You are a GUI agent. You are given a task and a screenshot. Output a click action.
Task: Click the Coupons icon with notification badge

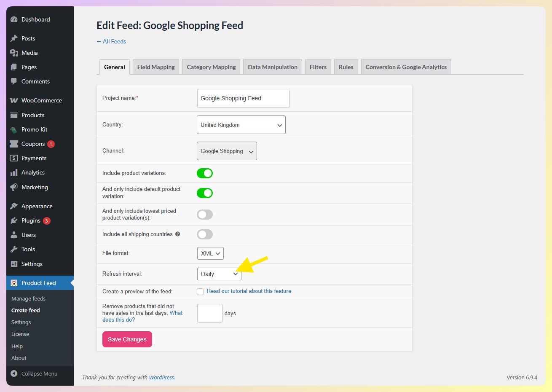(14, 144)
